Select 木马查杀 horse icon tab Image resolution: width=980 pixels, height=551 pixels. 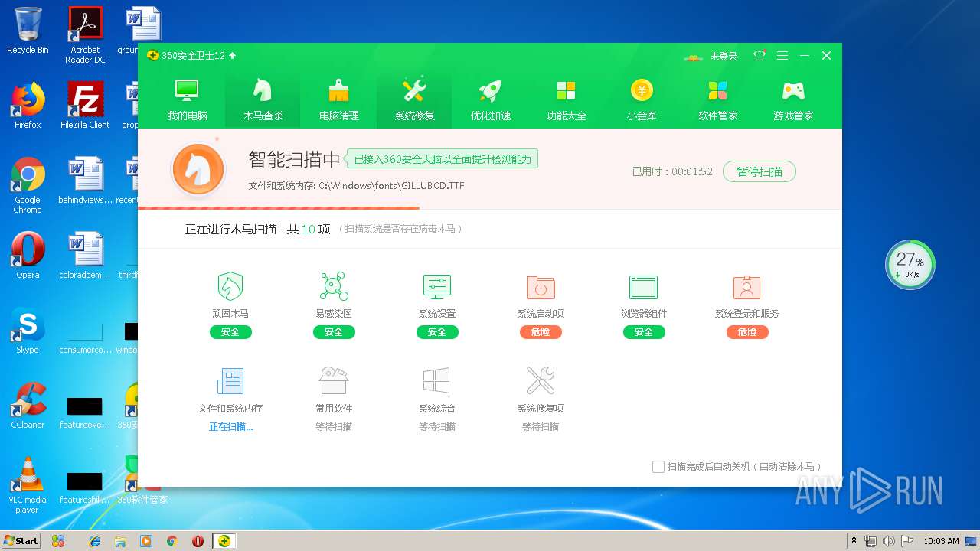263,100
